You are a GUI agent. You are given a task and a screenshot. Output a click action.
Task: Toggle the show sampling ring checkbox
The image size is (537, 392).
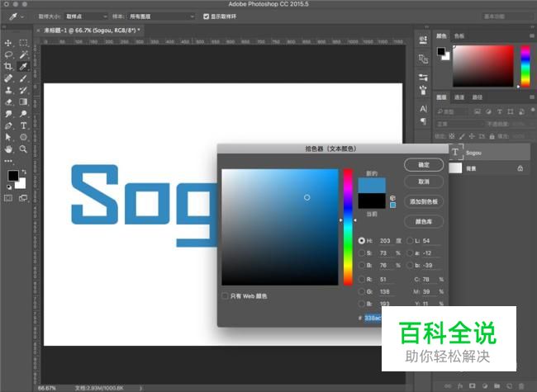point(207,16)
